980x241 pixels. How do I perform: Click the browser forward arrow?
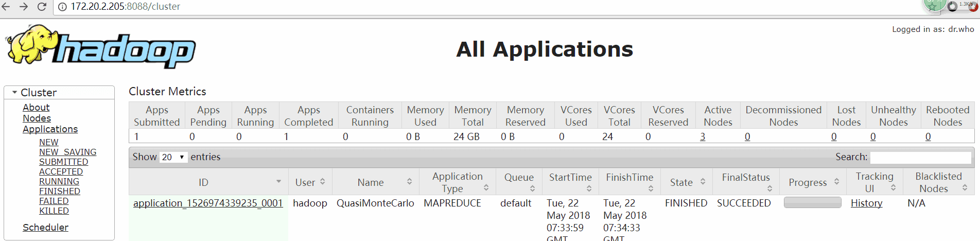tap(24, 7)
